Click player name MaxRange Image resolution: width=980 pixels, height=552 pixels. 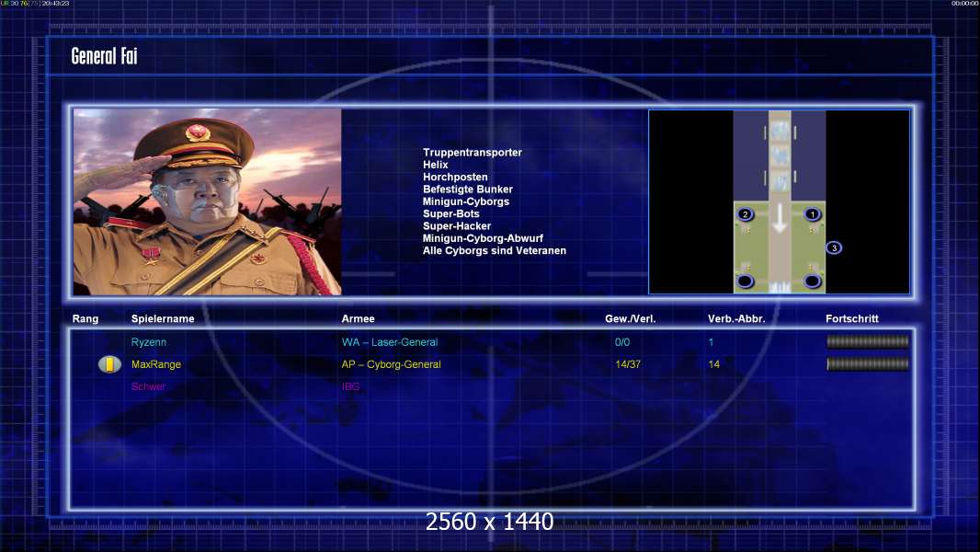tap(155, 364)
